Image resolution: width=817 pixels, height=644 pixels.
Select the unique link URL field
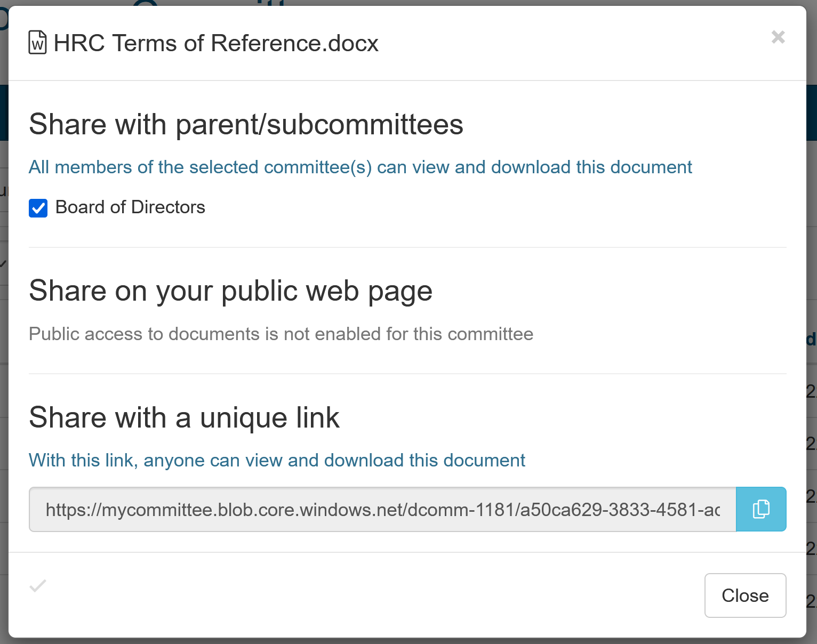tap(382, 510)
